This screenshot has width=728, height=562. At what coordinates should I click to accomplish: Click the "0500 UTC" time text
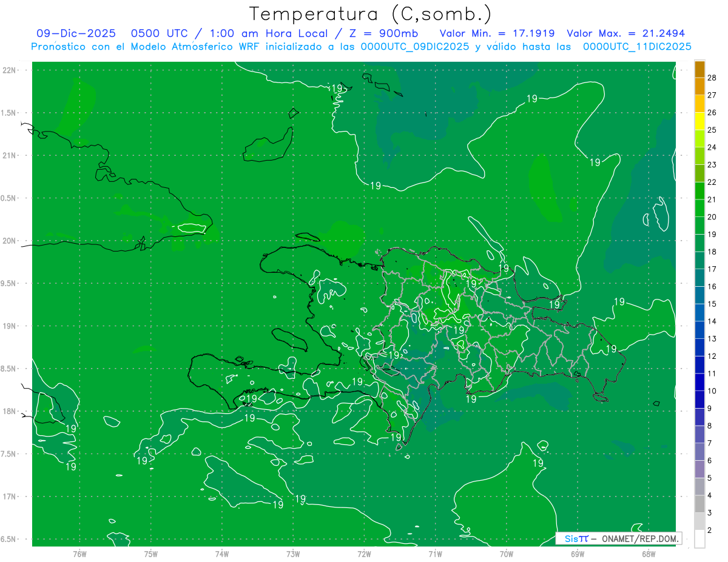click(159, 33)
